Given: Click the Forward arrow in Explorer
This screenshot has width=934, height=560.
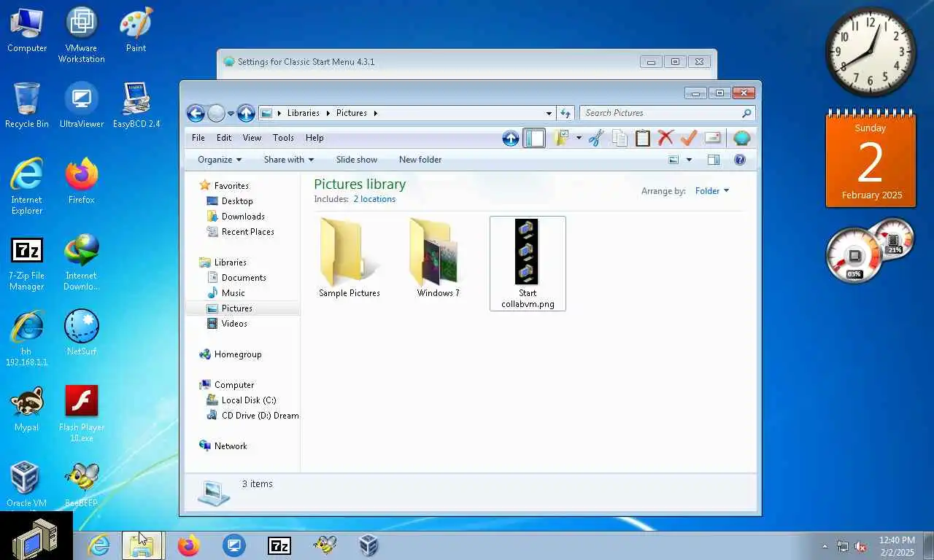Looking at the screenshot, I should (216, 113).
